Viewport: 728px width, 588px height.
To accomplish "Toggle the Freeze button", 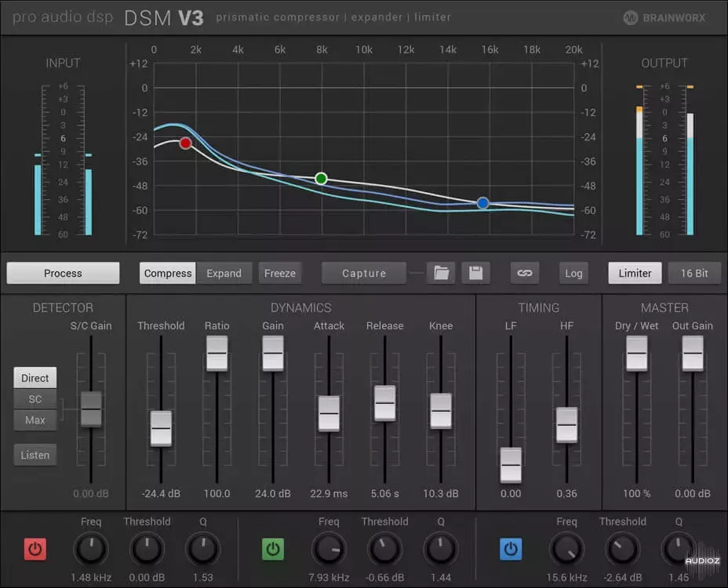I will point(280,273).
